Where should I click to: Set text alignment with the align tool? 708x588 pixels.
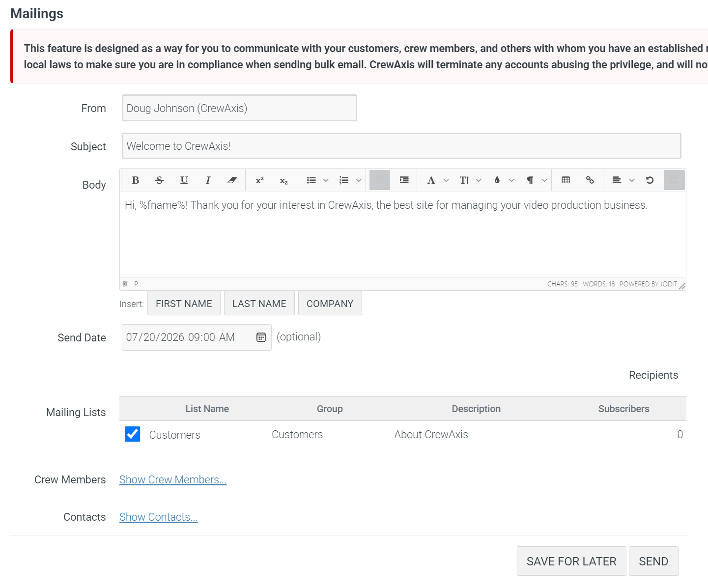(617, 180)
